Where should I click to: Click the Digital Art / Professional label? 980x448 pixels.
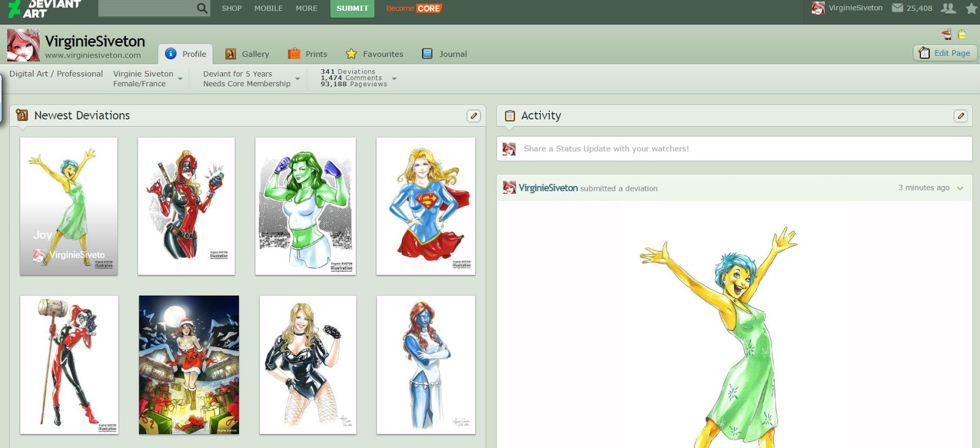click(56, 73)
